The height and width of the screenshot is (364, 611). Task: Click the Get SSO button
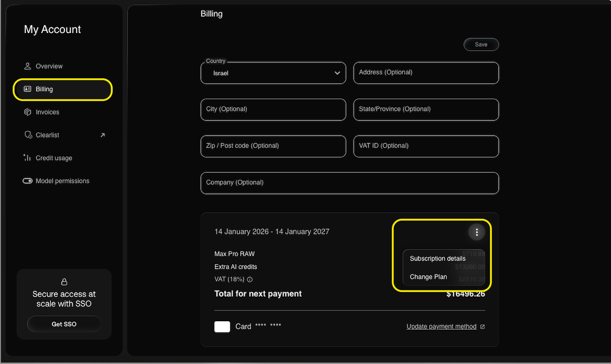pyautogui.click(x=64, y=324)
